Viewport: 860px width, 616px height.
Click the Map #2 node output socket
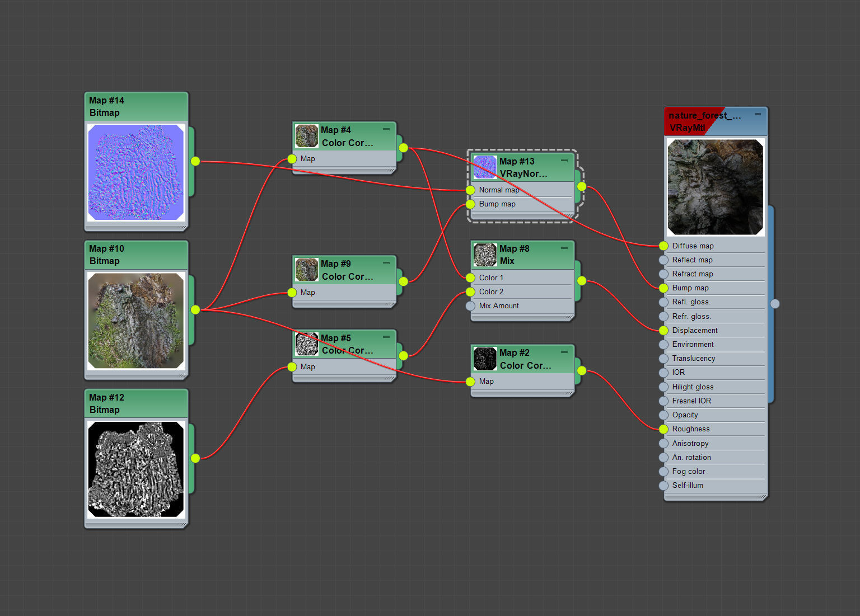click(582, 370)
